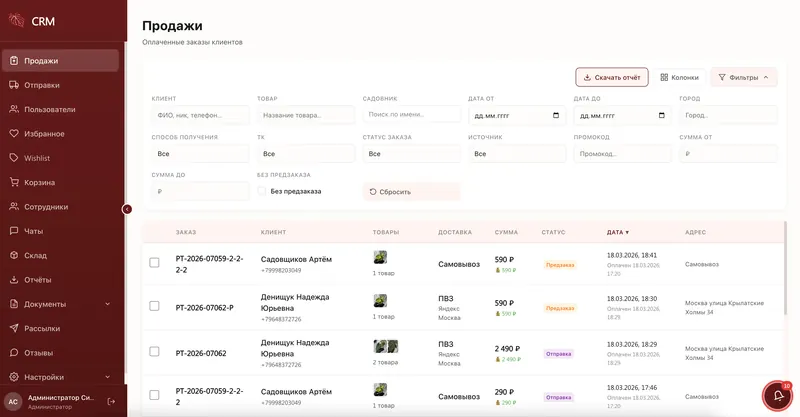Image resolution: width=800 pixels, height=417 pixels.
Task: Click the Отправка badge on the 2 490 ₽ order
Action: 558,354
